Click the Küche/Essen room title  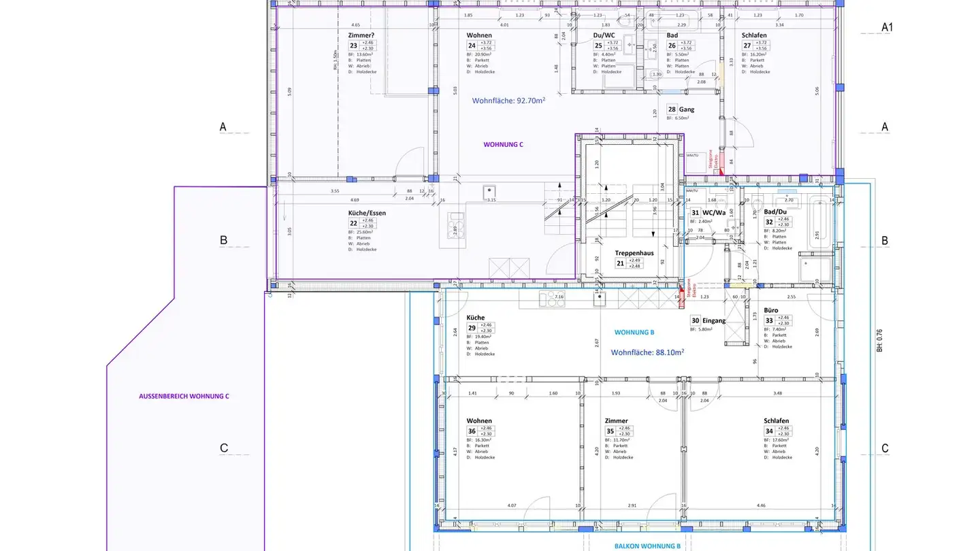pyautogui.click(x=367, y=213)
